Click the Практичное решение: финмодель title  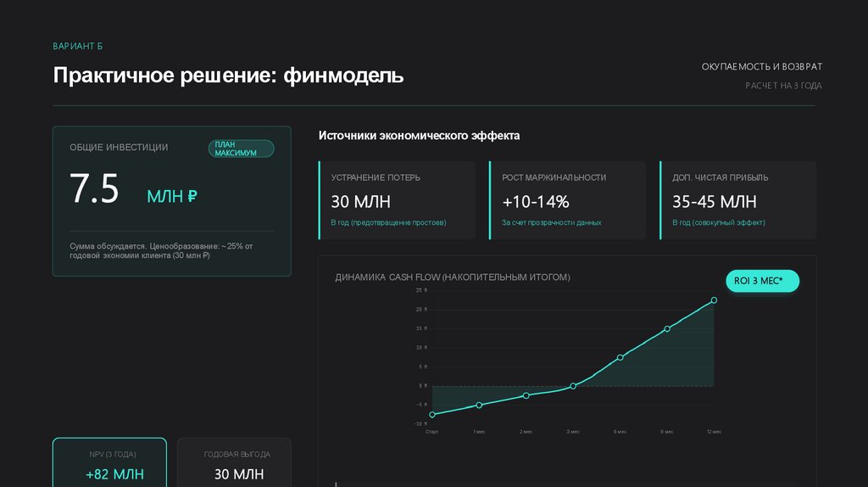pyautogui.click(x=228, y=75)
